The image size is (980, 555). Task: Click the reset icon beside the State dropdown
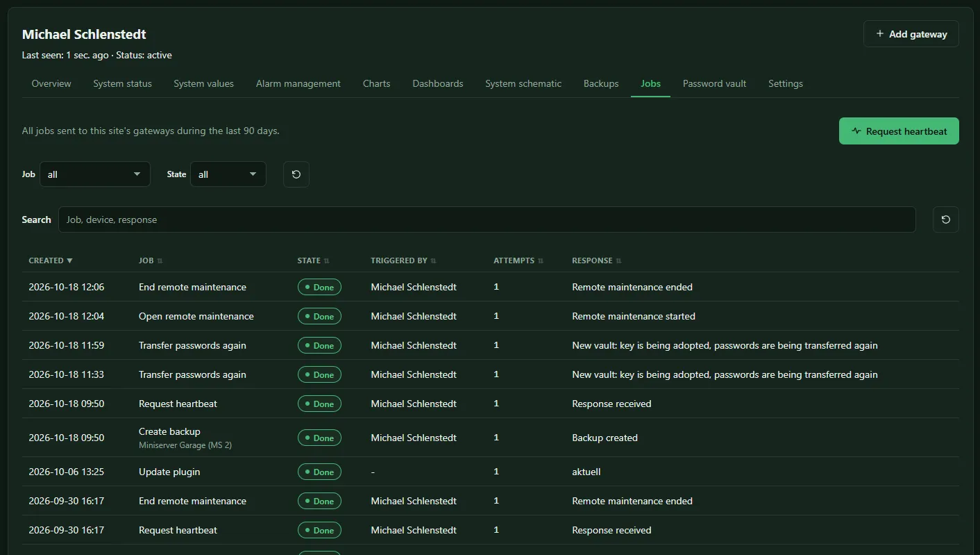[x=296, y=174]
